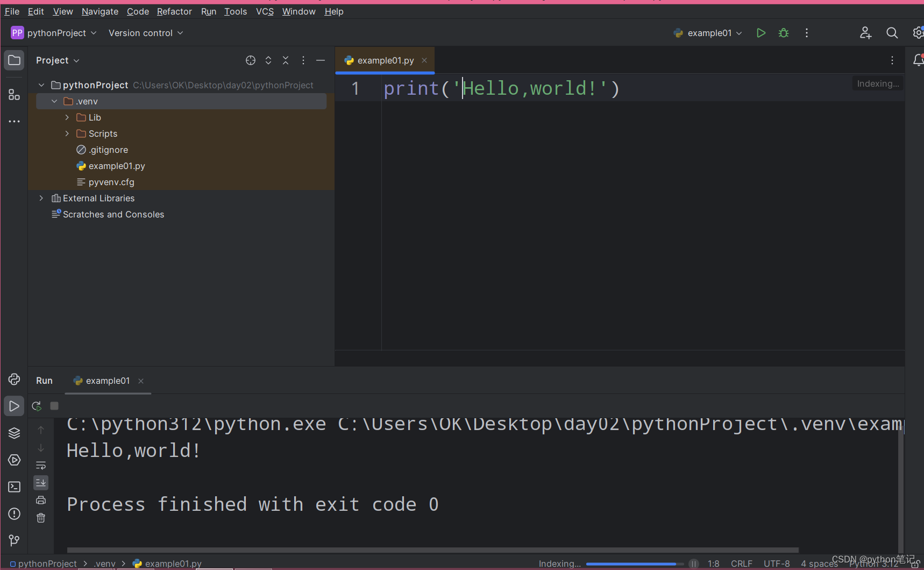This screenshot has height=570, width=924.
Task: Click UTF-8 encoding in status bar
Action: coord(777,564)
